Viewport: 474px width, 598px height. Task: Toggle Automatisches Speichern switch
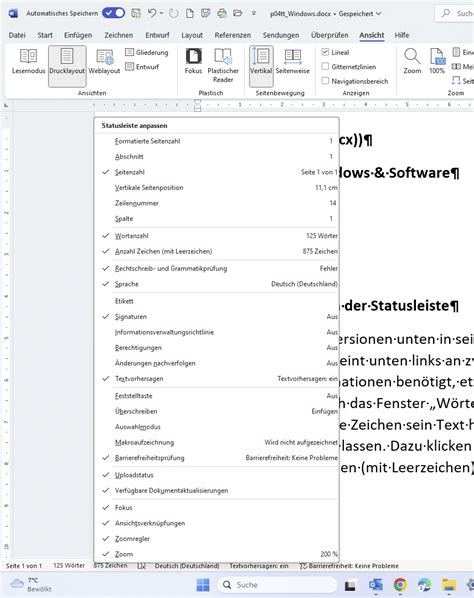113,13
